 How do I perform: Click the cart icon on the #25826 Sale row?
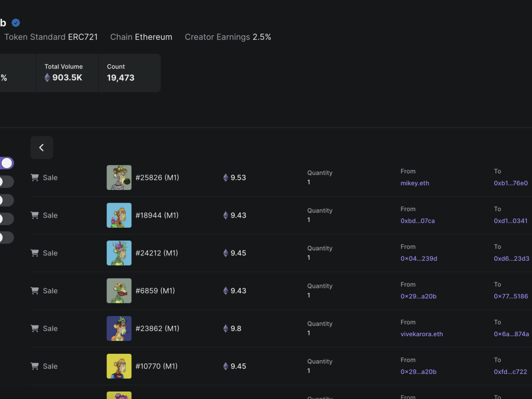(x=34, y=177)
